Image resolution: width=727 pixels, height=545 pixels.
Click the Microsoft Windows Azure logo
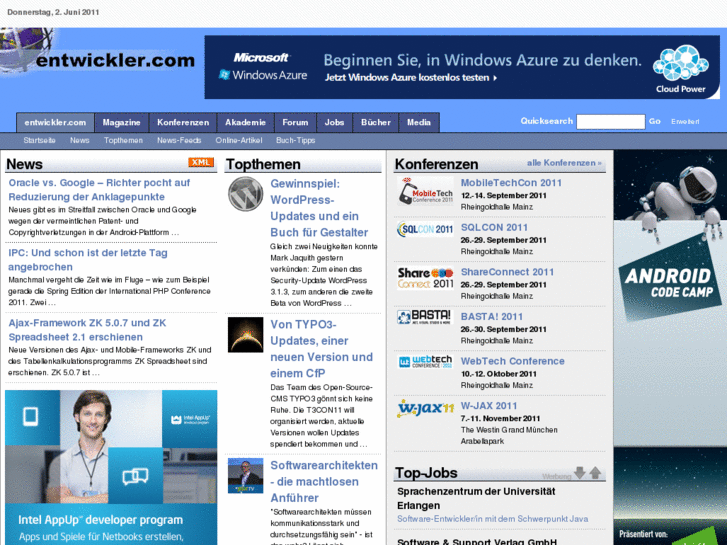[262, 67]
